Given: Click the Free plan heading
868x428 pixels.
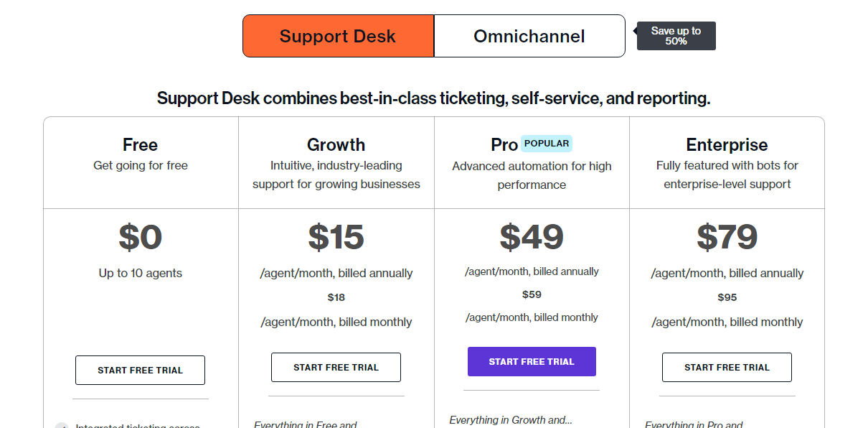Looking at the screenshot, I should point(140,144).
